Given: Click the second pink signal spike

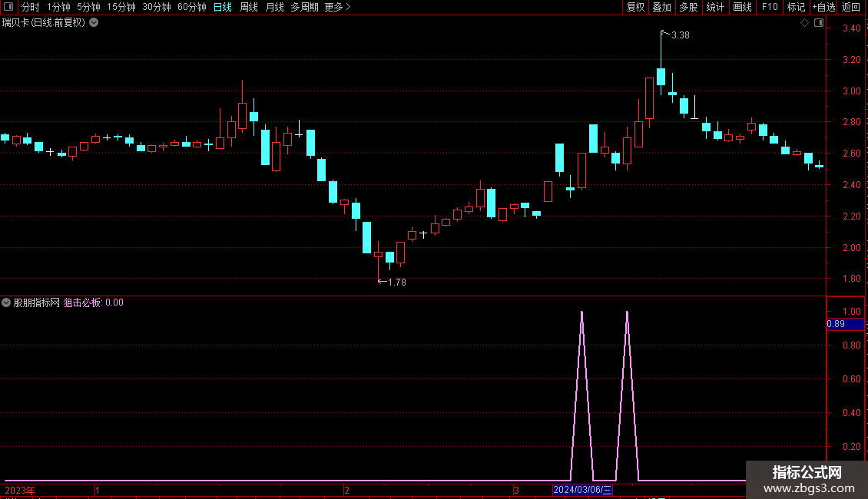Looking at the screenshot, I should [628, 395].
